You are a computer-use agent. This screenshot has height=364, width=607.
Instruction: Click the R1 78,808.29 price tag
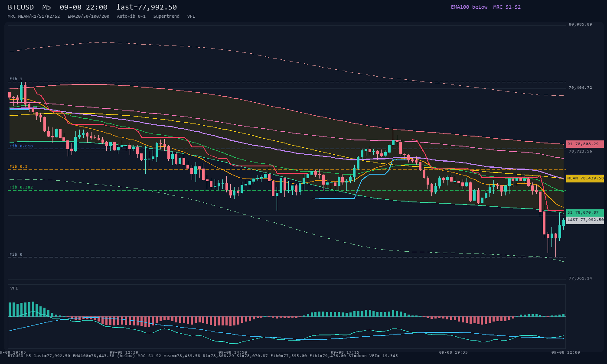pos(585,144)
